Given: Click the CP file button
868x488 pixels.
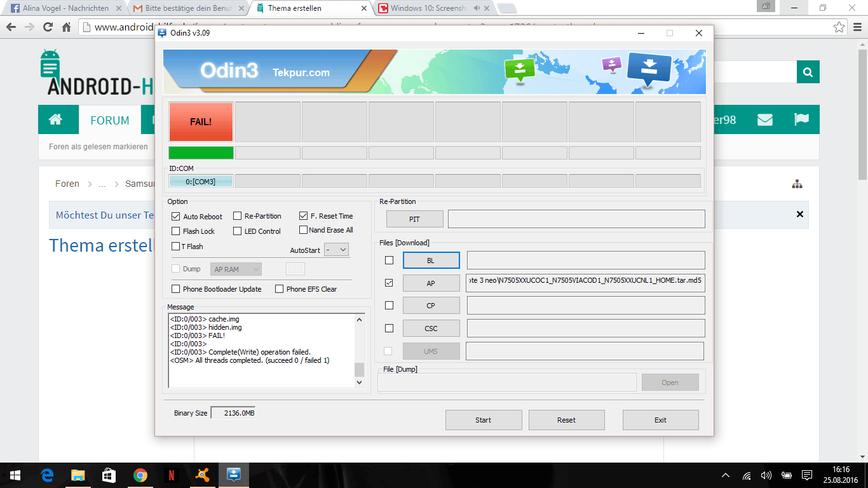Looking at the screenshot, I should (431, 306).
